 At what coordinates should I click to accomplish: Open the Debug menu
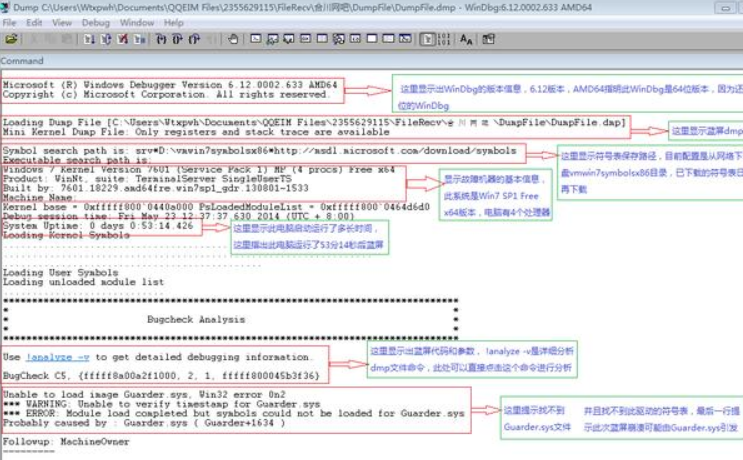coord(95,22)
